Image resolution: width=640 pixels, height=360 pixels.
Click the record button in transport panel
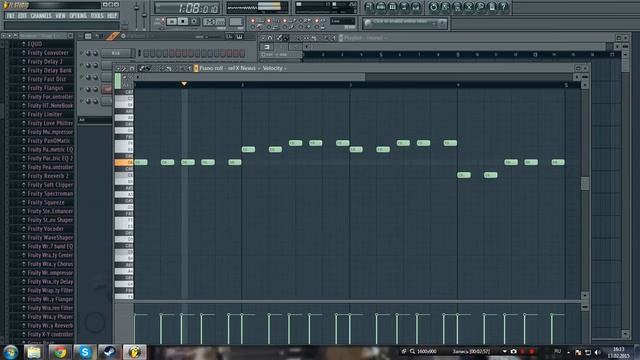pos(194,21)
